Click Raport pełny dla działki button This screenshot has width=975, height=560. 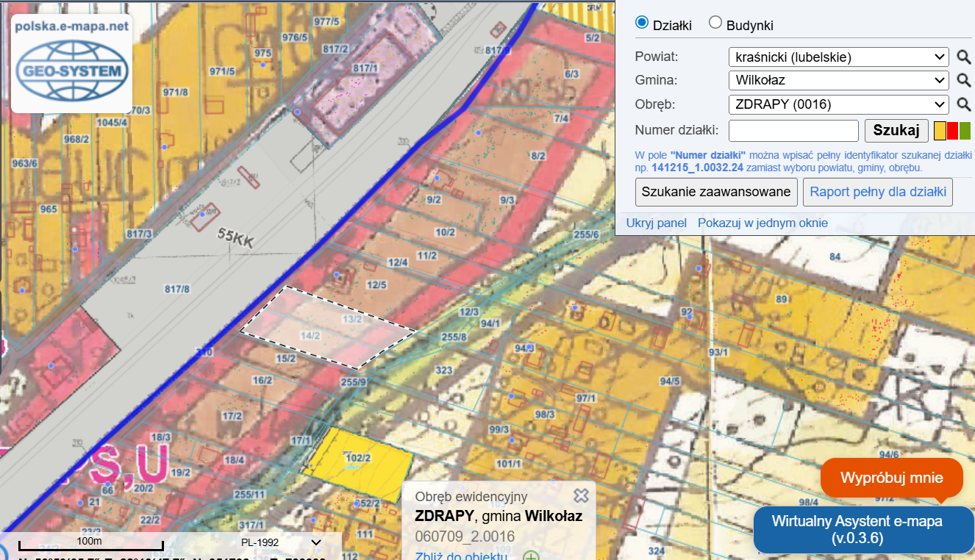pos(877,192)
